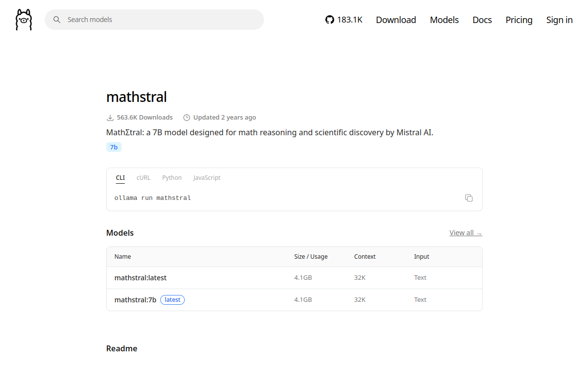
Task: Open the Docs nav link
Action: (482, 20)
